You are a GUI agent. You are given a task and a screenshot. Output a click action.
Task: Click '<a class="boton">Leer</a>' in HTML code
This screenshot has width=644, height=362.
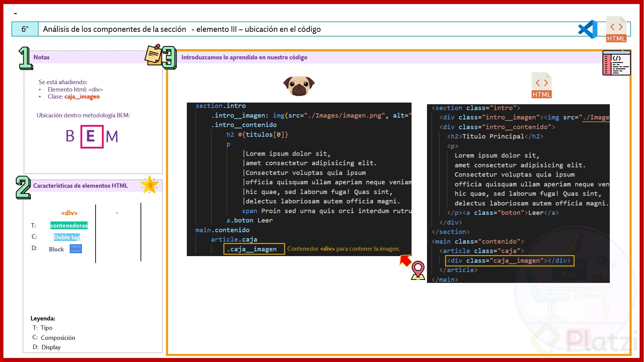[511, 213]
